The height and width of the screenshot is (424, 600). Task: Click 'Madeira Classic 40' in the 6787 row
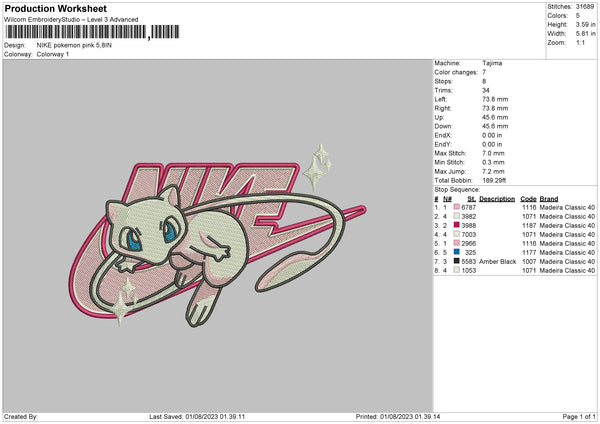pyautogui.click(x=567, y=207)
